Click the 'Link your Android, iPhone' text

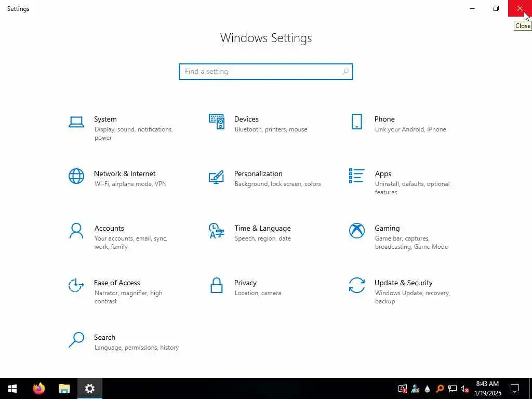[x=410, y=129]
